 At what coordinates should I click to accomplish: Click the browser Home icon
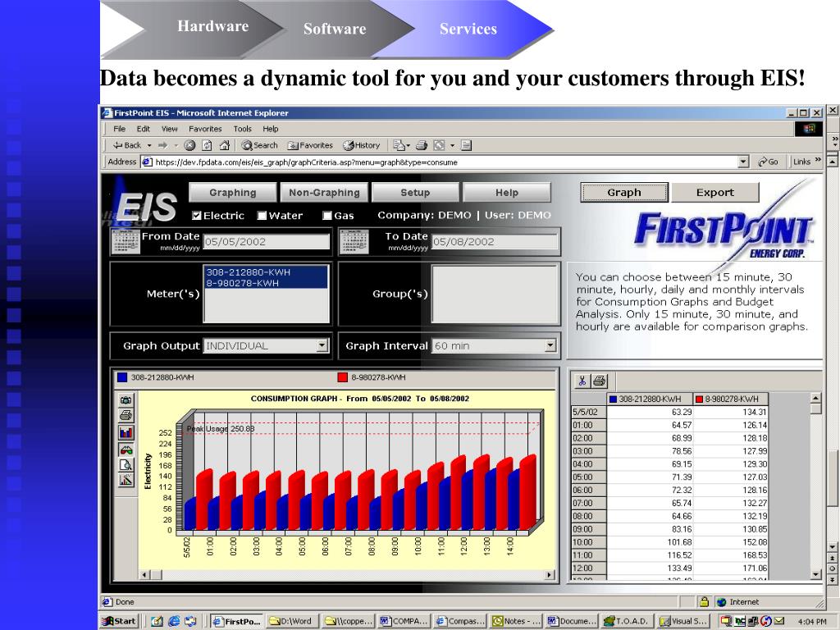[225, 145]
